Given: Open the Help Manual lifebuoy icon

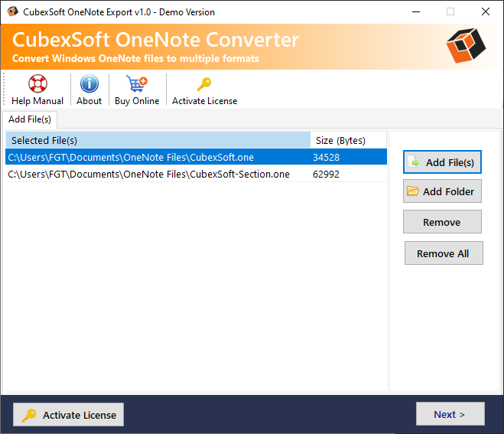Looking at the screenshot, I should (x=37, y=83).
